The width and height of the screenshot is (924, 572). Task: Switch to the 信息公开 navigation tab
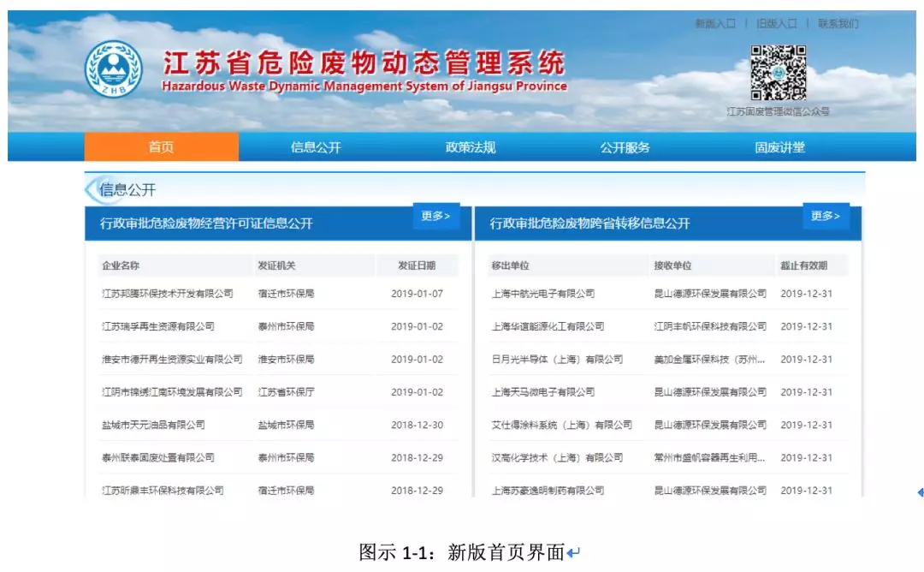click(x=316, y=147)
